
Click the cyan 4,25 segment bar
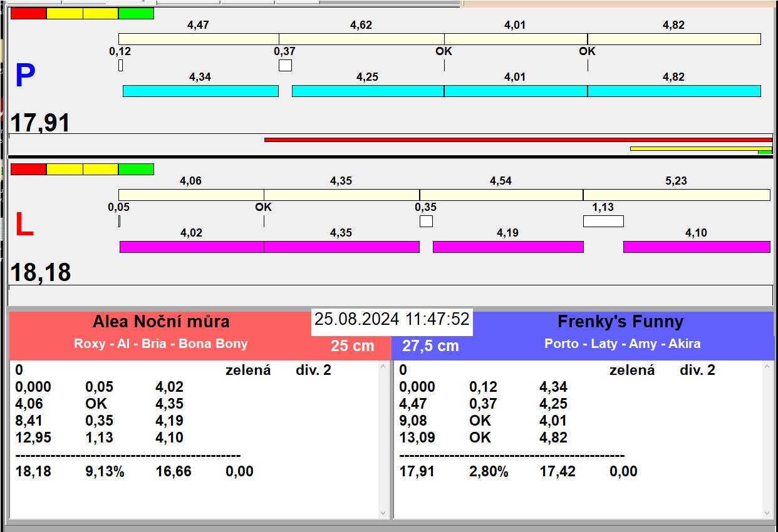368,91
